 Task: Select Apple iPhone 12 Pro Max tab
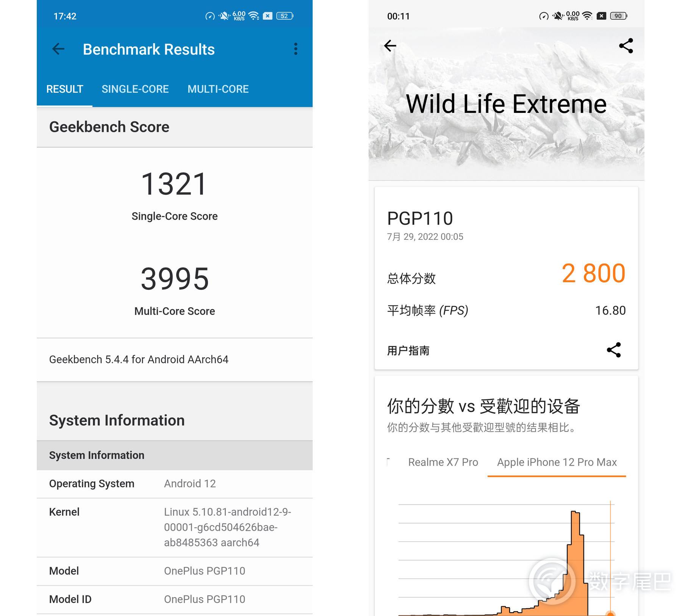(557, 462)
